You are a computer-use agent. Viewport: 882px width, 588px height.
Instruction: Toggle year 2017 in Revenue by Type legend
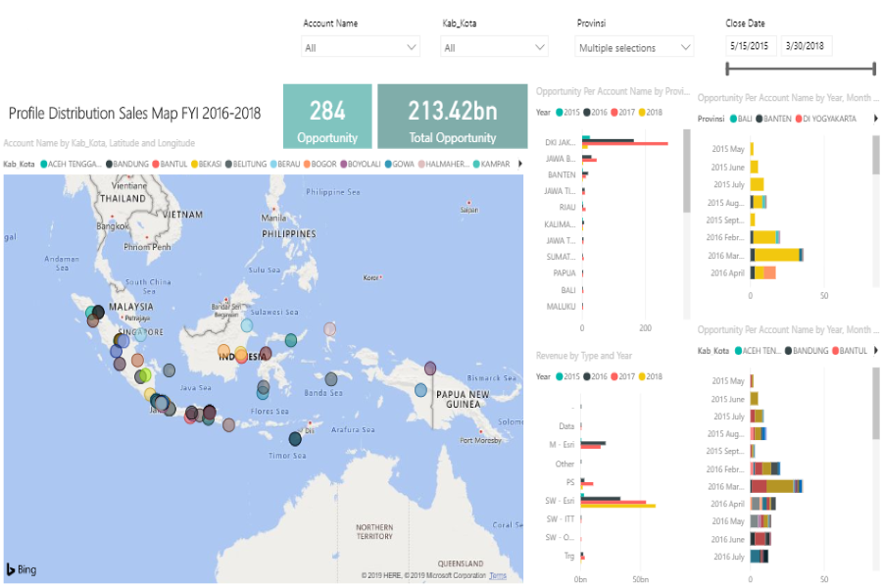click(615, 376)
